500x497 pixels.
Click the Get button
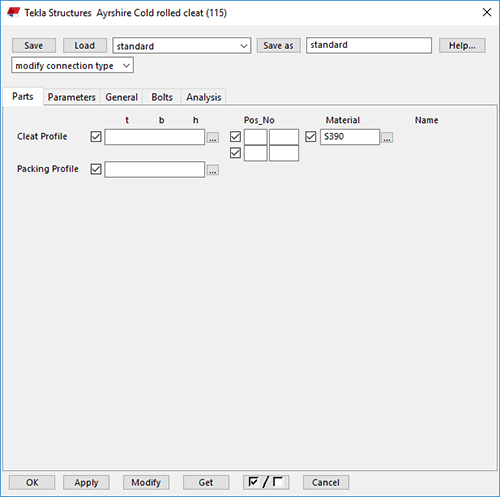(206, 482)
